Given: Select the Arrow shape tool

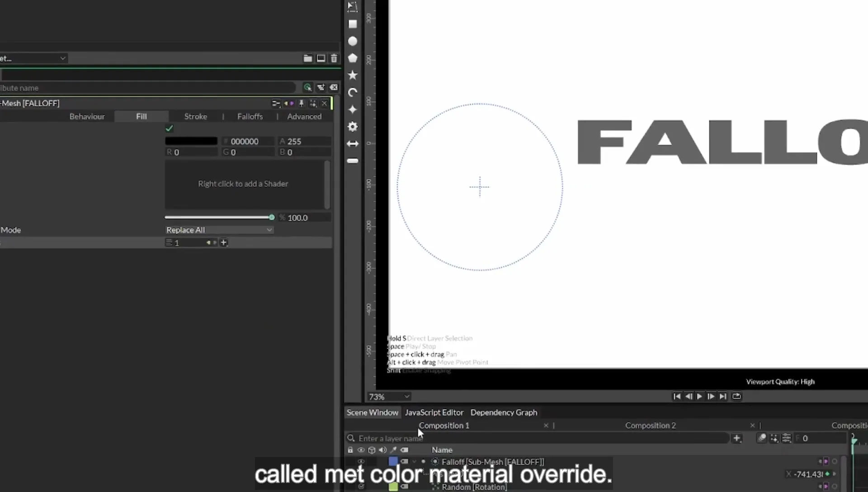Looking at the screenshot, I should (353, 144).
